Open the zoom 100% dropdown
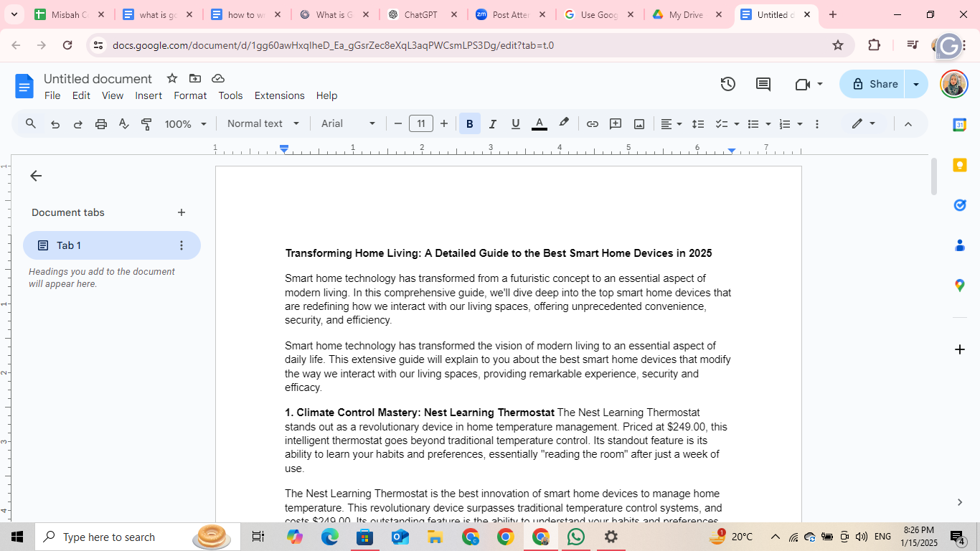Viewport: 980px width, 551px height. point(186,124)
